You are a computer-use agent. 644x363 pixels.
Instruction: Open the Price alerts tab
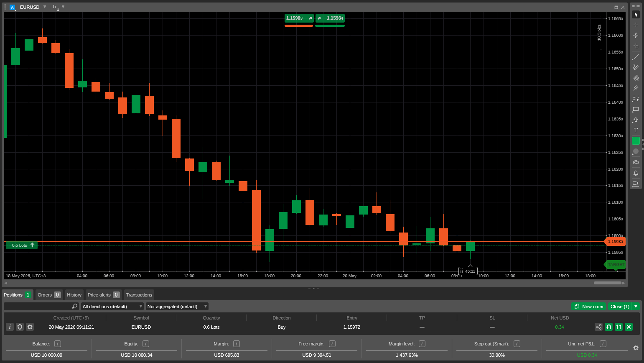tap(104, 295)
